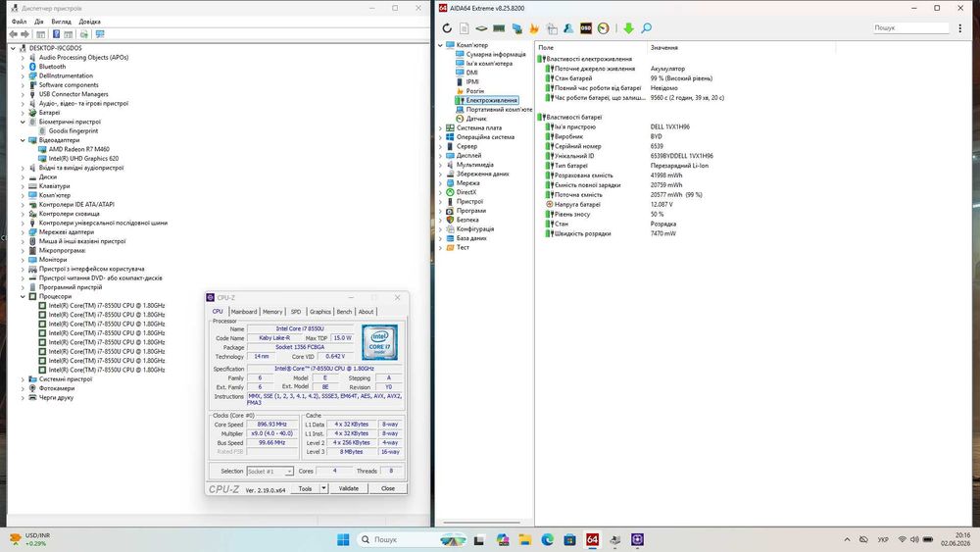The height and width of the screenshot is (552, 980).
Task: Expand the DirectX branch in AIDA64 tree
Action: [440, 192]
